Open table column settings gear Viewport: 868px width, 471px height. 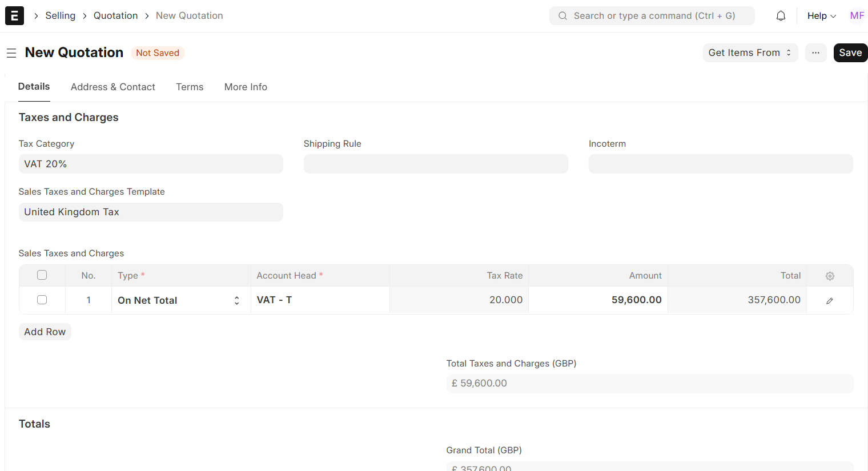tap(830, 276)
